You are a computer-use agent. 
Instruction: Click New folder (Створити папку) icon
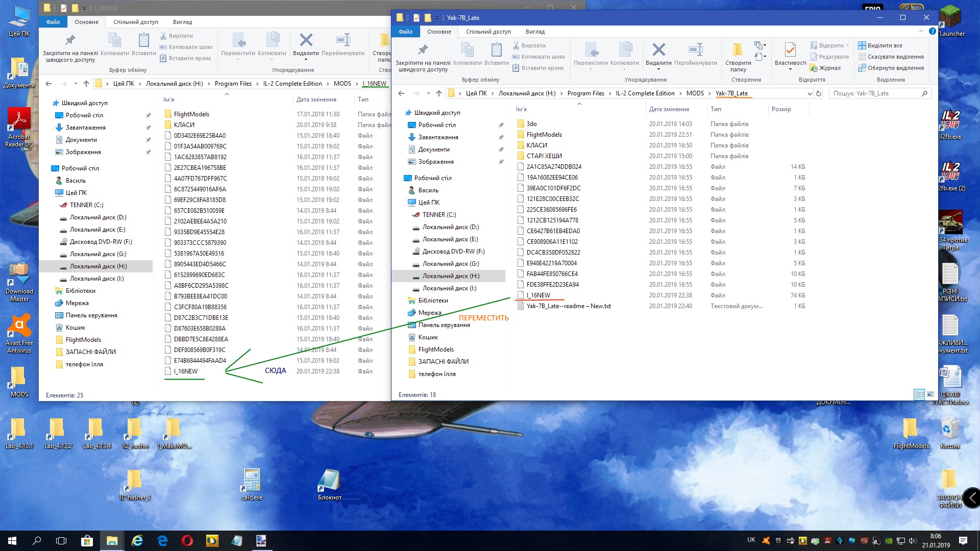pos(738,50)
